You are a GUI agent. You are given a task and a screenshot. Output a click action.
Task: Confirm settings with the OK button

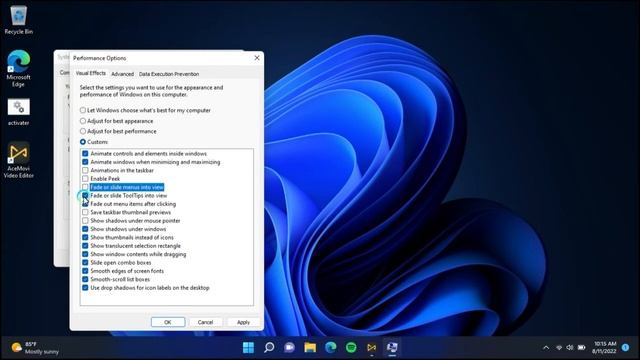[168, 322]
